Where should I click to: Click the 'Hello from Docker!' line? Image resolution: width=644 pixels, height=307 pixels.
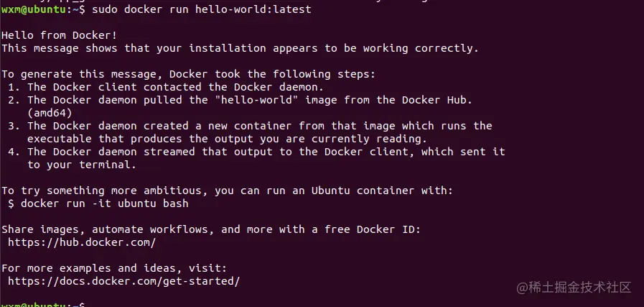tap(59, 35)
